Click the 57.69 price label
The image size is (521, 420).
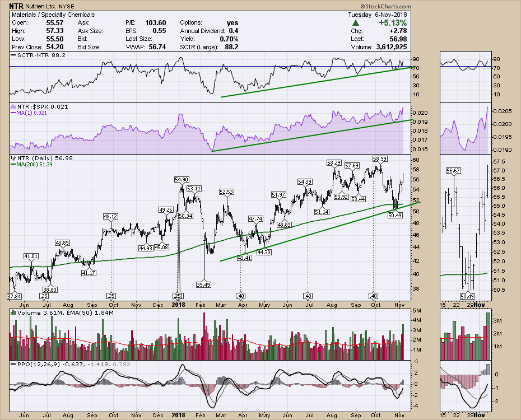point(352,165)
